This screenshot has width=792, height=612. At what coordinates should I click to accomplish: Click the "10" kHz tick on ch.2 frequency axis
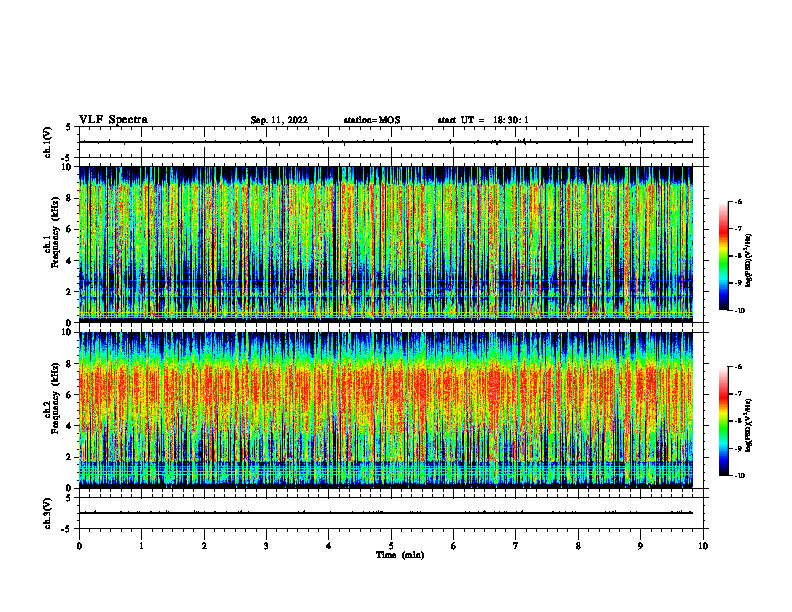(x=69, y=332)
